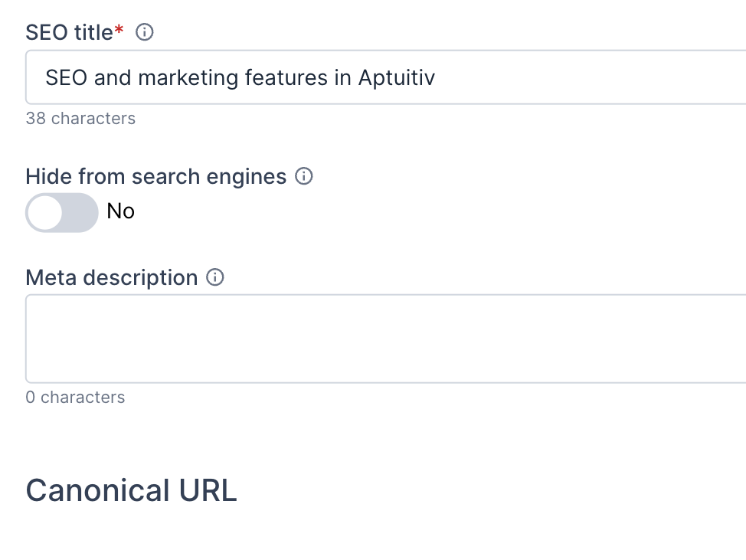Switch on the search engine hiding toggle
Viewport: 746px width, 560px height.
point(61,212)
